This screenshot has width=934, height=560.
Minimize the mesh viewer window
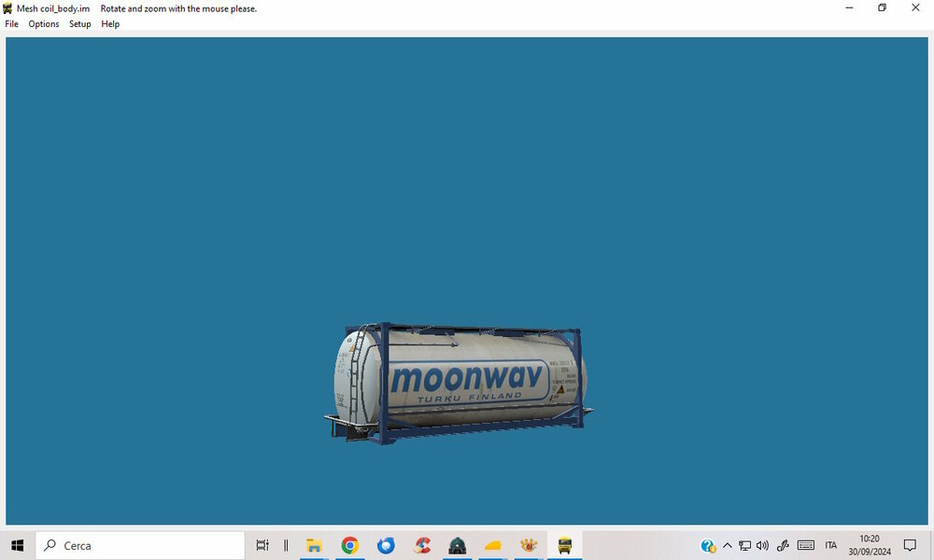[849, 7]
